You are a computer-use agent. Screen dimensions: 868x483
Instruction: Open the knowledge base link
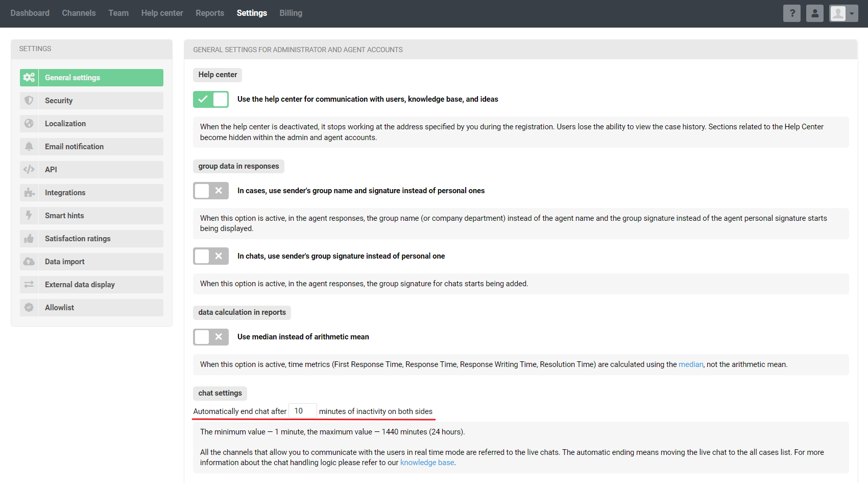point(427,463)
